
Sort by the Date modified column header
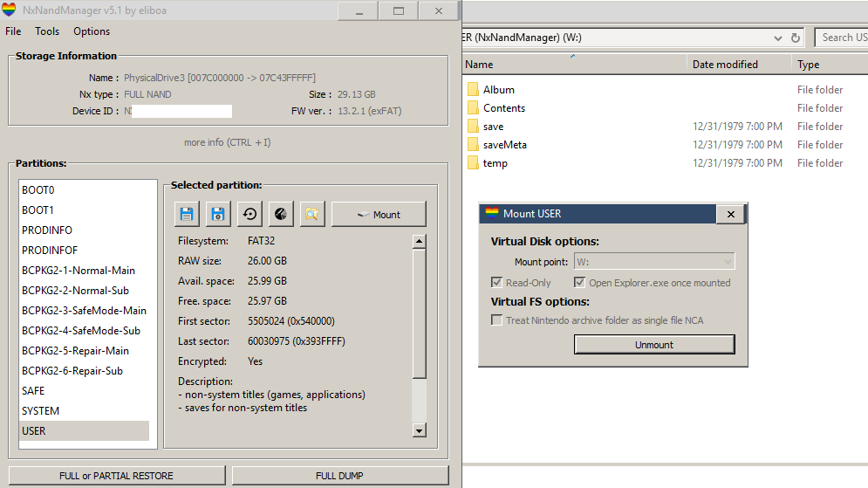(x=739, y=65)
